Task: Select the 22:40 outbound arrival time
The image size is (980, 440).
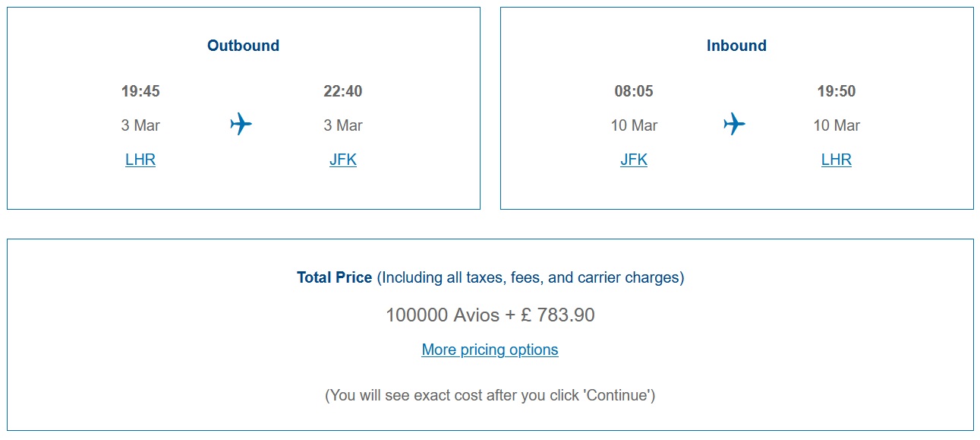Action: tap(343, 91)
